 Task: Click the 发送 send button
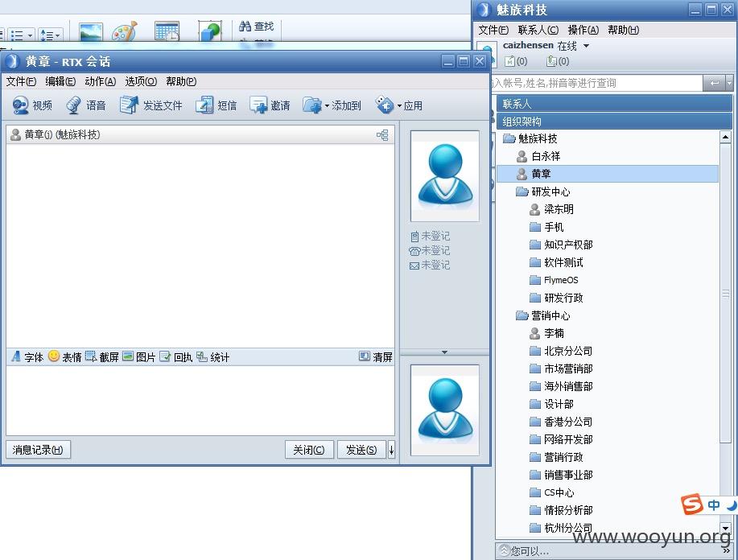coord(361,450)
